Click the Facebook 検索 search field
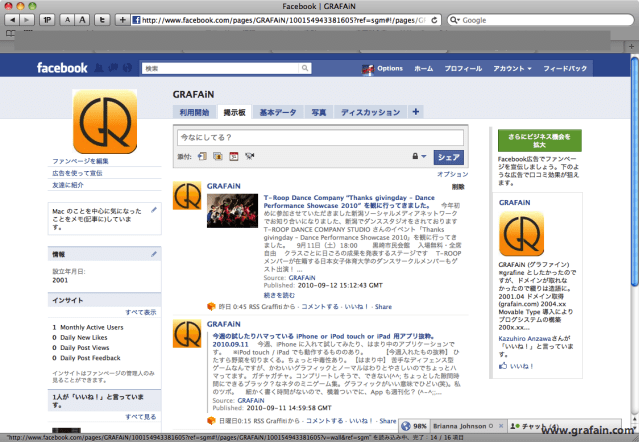Screen dimensions: 639x442 [220, 68]
